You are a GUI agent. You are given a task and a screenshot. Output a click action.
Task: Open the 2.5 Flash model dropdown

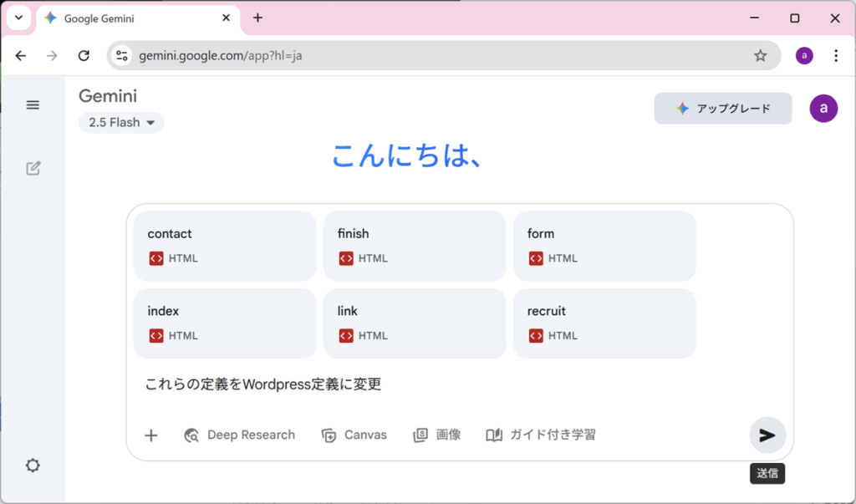121,122
